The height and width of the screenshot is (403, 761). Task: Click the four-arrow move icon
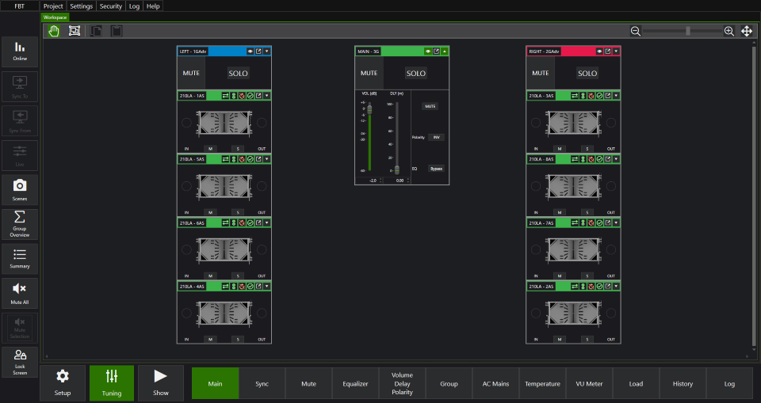[x=746, y=31]
